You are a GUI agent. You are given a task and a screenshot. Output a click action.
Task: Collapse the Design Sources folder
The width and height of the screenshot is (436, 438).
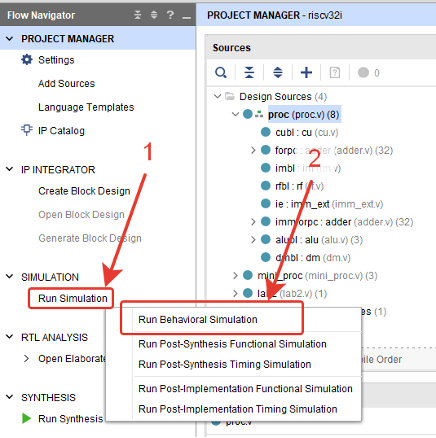pyautogui.click(x=217, y=96)
